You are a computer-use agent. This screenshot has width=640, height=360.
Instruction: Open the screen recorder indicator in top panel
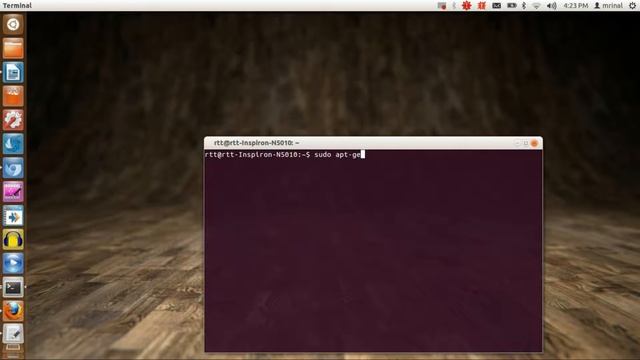click(442, 6)
